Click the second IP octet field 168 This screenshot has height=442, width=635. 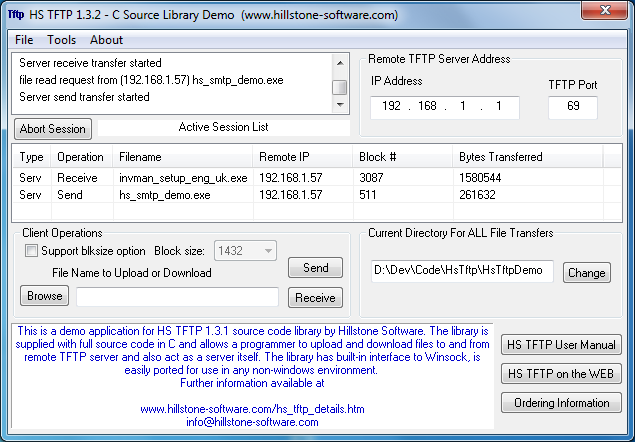427,106
